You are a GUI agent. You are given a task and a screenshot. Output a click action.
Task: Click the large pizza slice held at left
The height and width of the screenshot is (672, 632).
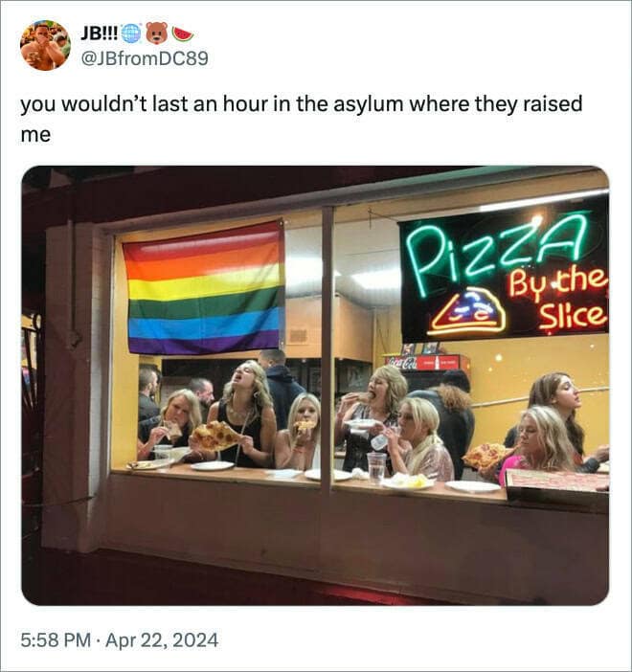coord(215,437)
